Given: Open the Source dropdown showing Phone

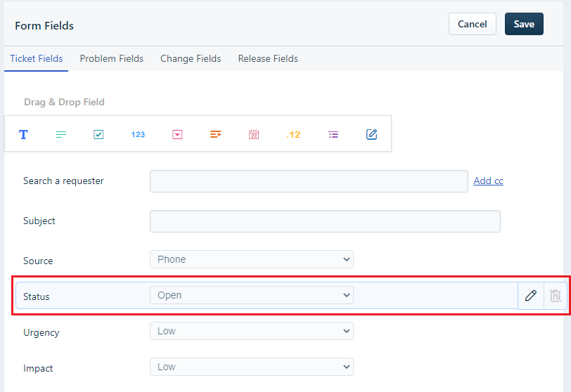Looking at the screenshot, I should pyautogui.click(x=252, y=259).
